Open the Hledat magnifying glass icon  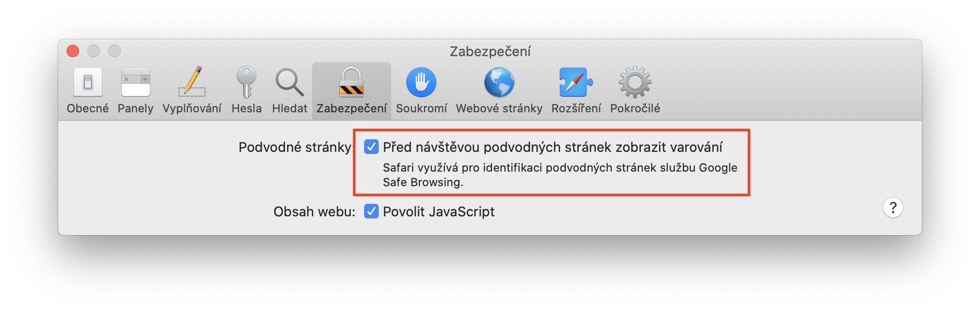(x=289, y=82)
